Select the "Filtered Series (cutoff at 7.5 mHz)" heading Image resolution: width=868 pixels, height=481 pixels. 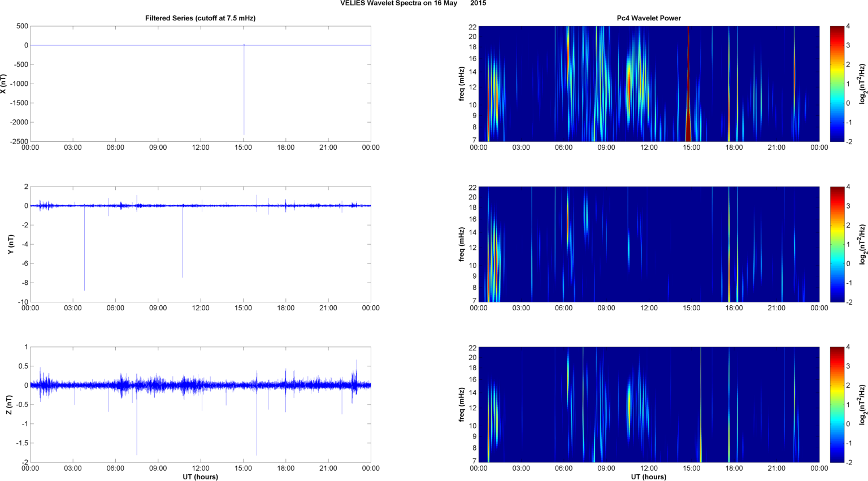(200, 18)
